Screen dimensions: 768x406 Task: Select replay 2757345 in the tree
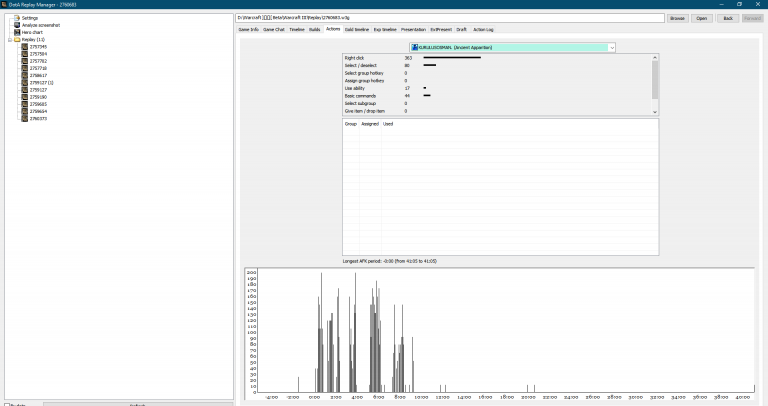(x=39, y=46)
